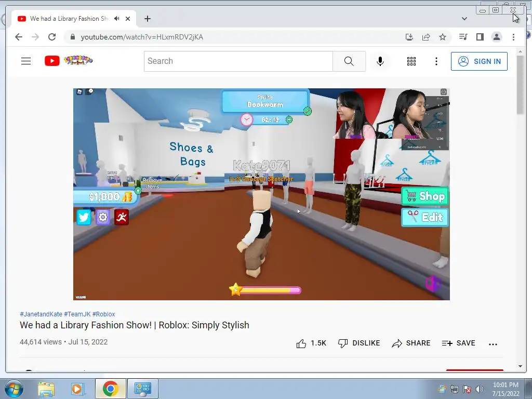Screen dimensions: 532x399
Task: Open the YouTube apps grid
Action: (411, 61)
